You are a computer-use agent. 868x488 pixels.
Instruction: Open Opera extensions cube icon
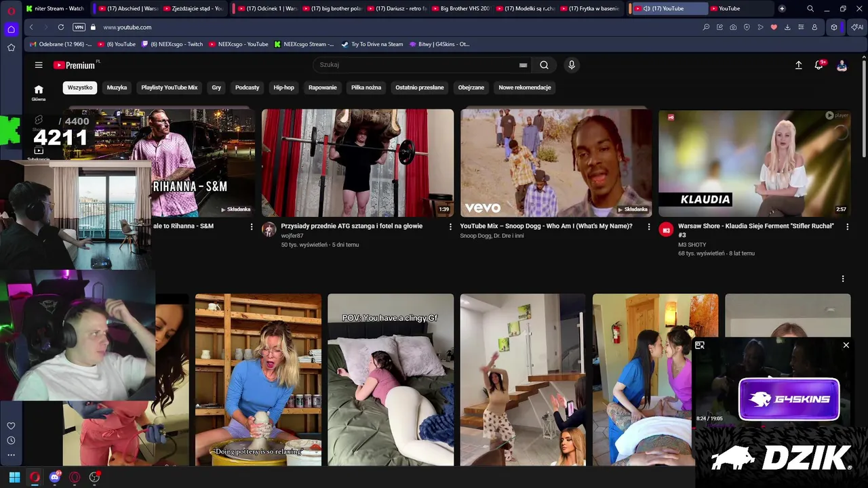tap(834, 27)
